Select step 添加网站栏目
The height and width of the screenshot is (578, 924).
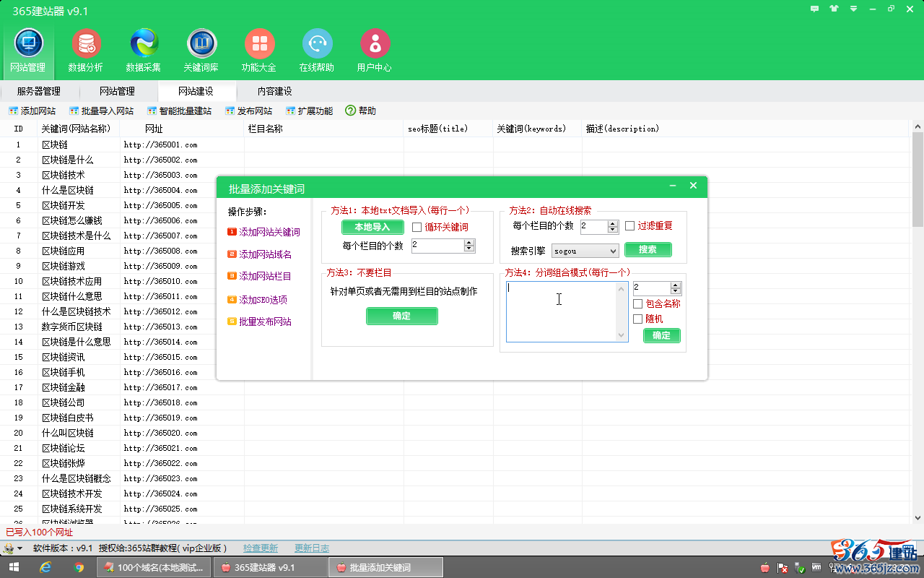(260, 276)
